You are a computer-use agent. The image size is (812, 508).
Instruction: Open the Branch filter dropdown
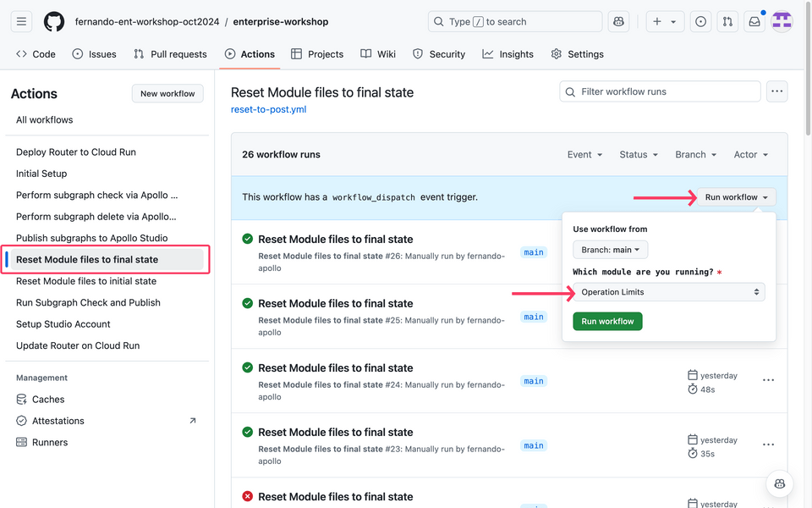point(696,154)
